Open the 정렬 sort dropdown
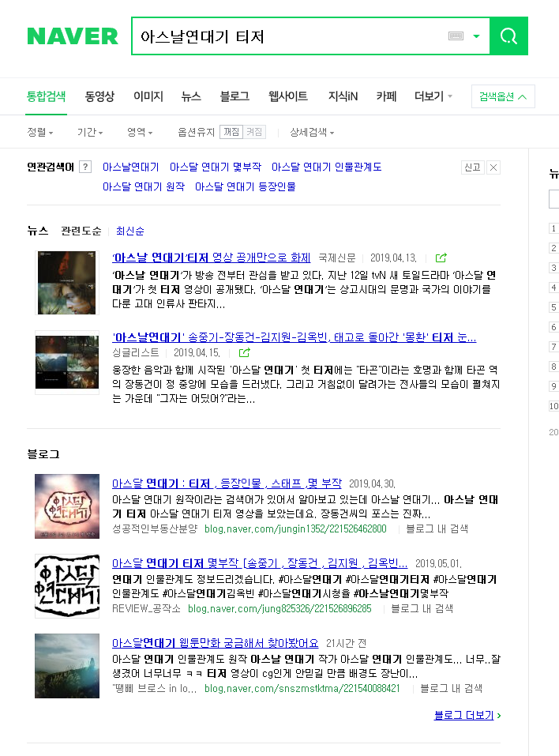This screenshot has height=756, width=559. [40, 132]
